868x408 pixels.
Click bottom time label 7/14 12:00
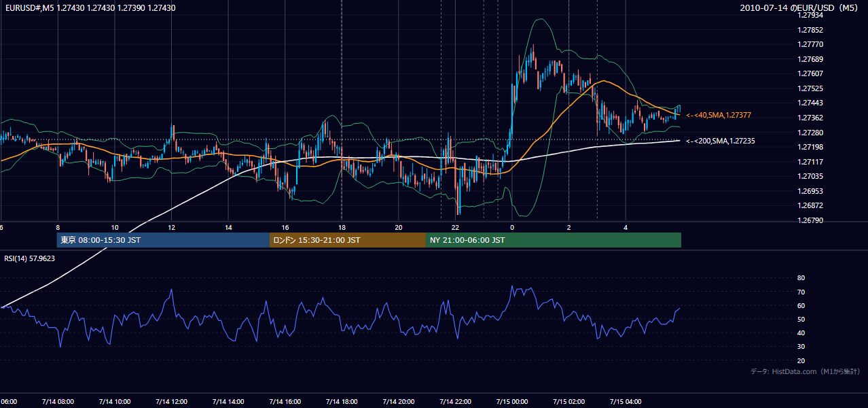171,401
